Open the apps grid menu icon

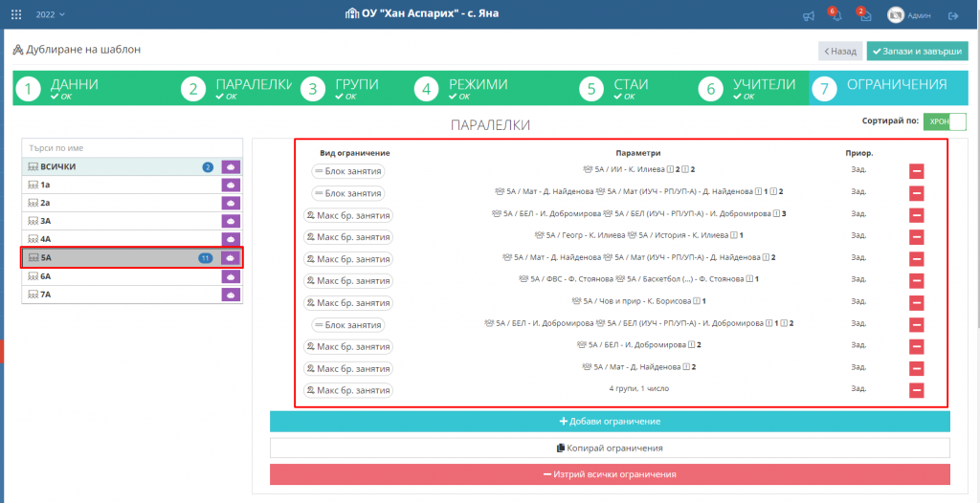pos(15,15)
